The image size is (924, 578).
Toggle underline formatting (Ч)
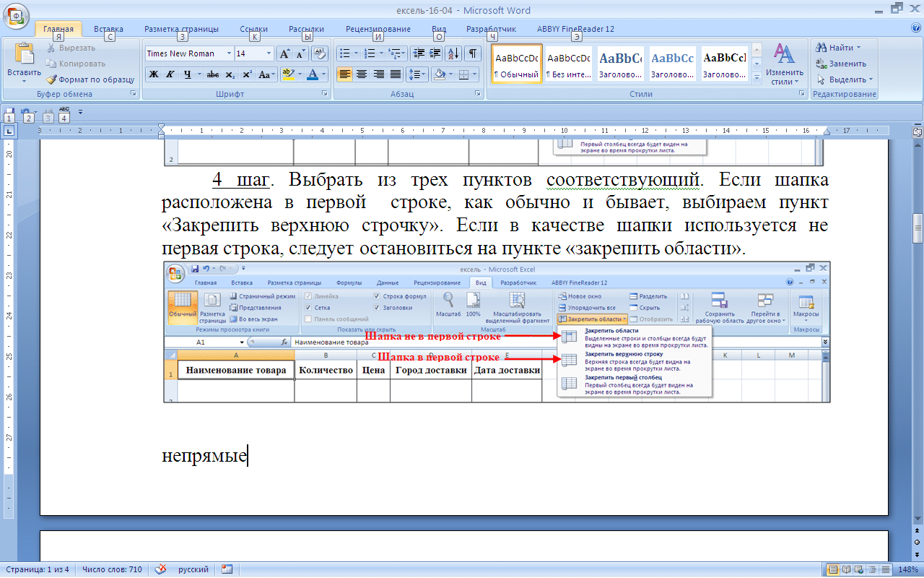click(188, 74)
